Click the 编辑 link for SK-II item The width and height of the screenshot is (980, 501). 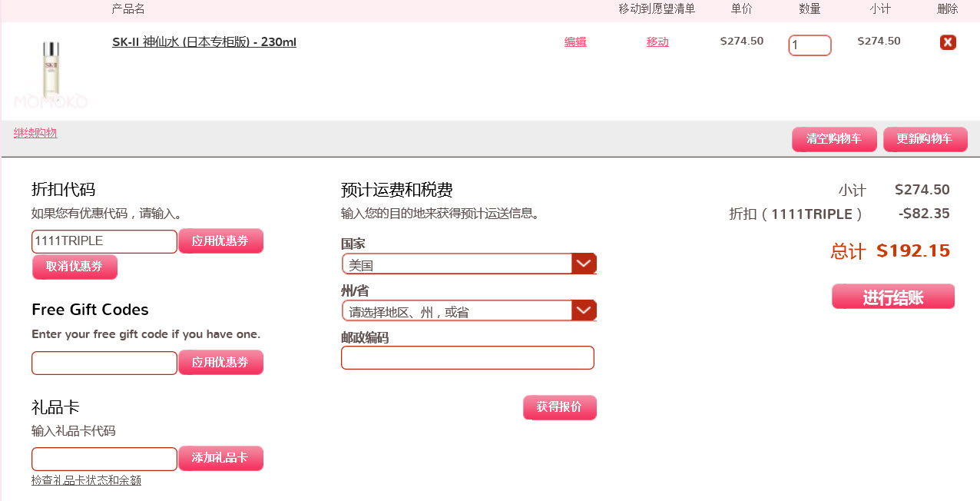575,41
